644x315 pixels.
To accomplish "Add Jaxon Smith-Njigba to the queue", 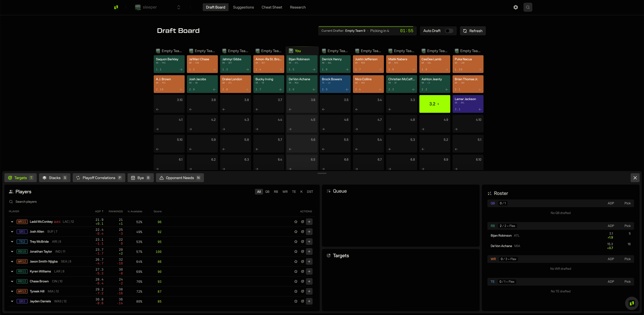I will [309, 262].
